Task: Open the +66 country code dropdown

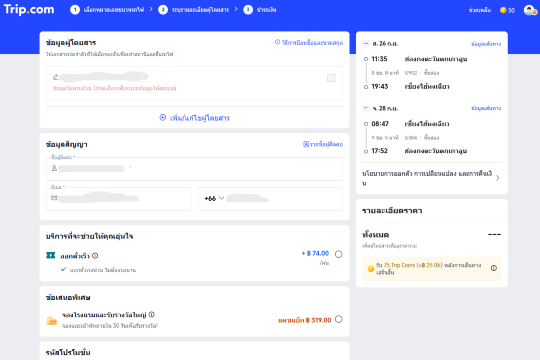Action: pyautogui.click(x=214, y=198)
